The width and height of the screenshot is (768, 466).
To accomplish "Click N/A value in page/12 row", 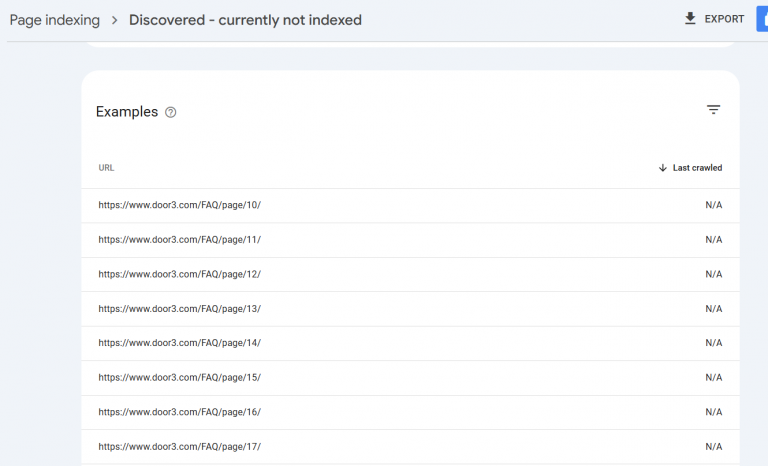I will point(714,274).
